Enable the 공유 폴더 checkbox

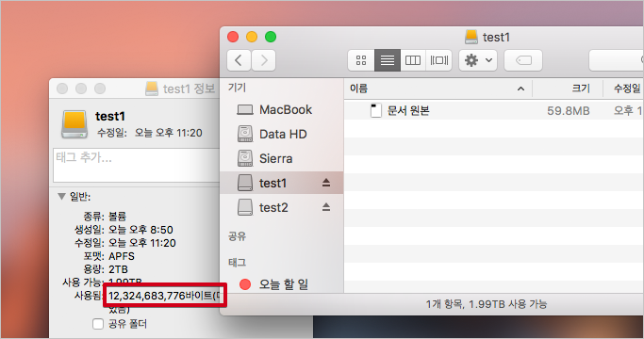click(98, 324)
